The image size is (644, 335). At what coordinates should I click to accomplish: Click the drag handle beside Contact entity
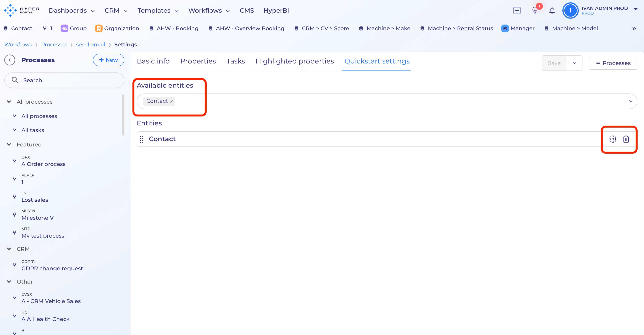pyautogui.click(x=141, y=139)
